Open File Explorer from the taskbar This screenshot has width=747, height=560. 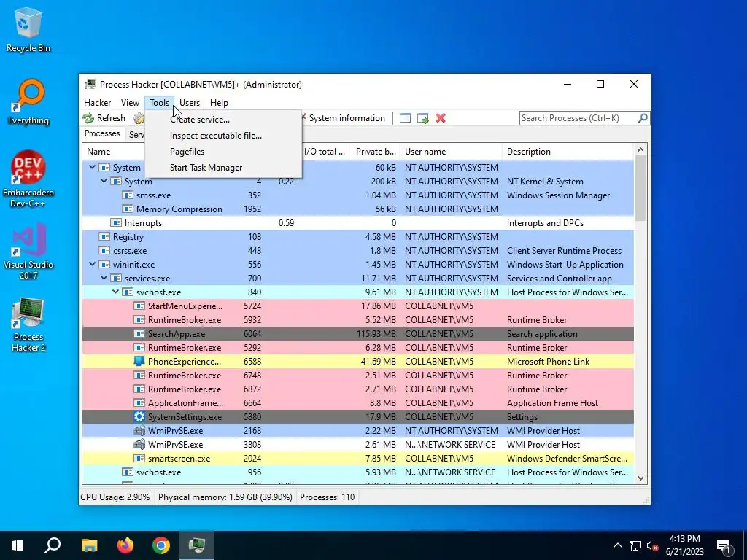pos(89,545)
